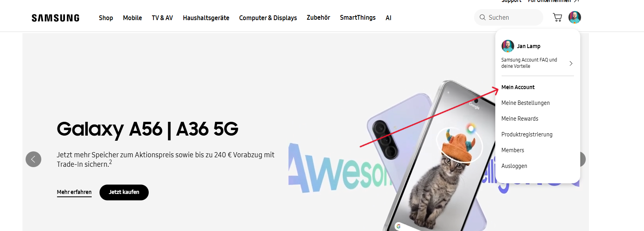Select Members entry
Image resolution: width=644 pixels, height=231 pixels.
pyautogui.click(x=513, y=150)
